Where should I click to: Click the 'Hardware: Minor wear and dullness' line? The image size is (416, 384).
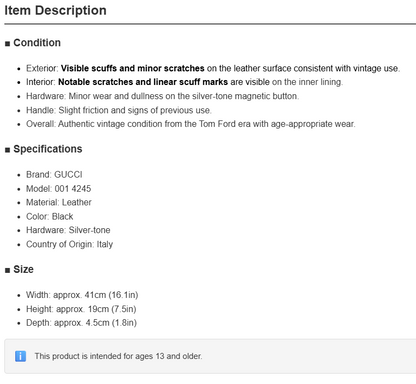pos(163,96)
